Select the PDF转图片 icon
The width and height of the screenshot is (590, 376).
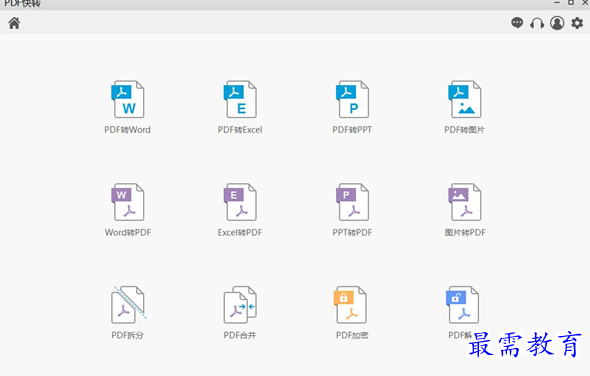click(465, 99)
